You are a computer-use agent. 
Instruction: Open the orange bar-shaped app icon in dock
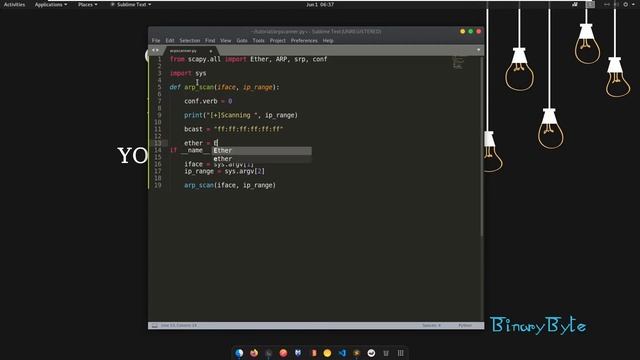click(x=313, y=353)
